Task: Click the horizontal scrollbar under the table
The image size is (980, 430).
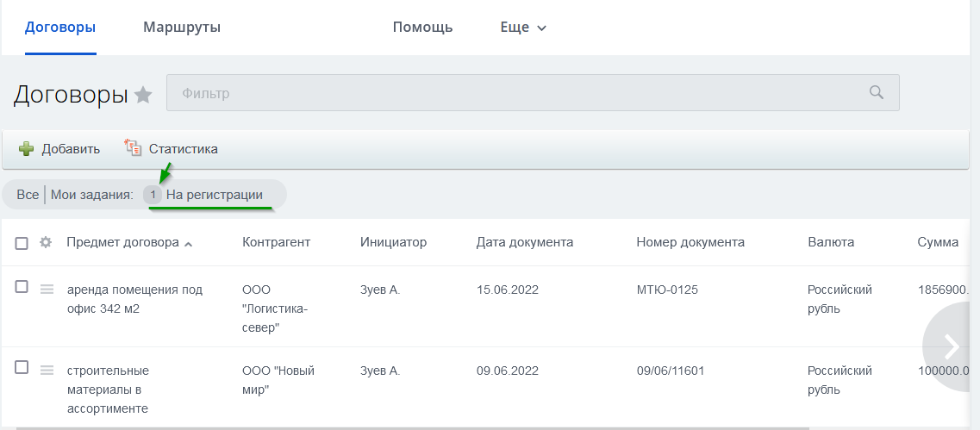Action: (x=414, y=427)
